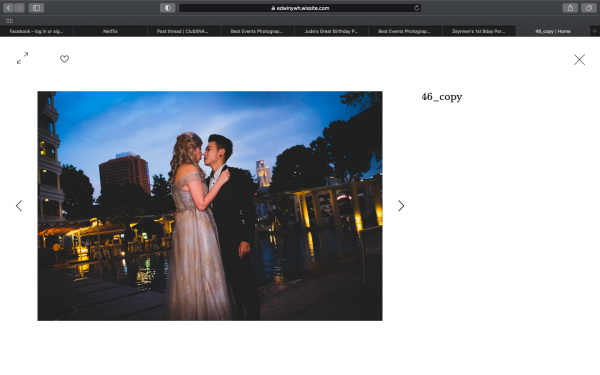Show the previous photo with the left chevron
The image size is (600, 375).
(19, 206)
